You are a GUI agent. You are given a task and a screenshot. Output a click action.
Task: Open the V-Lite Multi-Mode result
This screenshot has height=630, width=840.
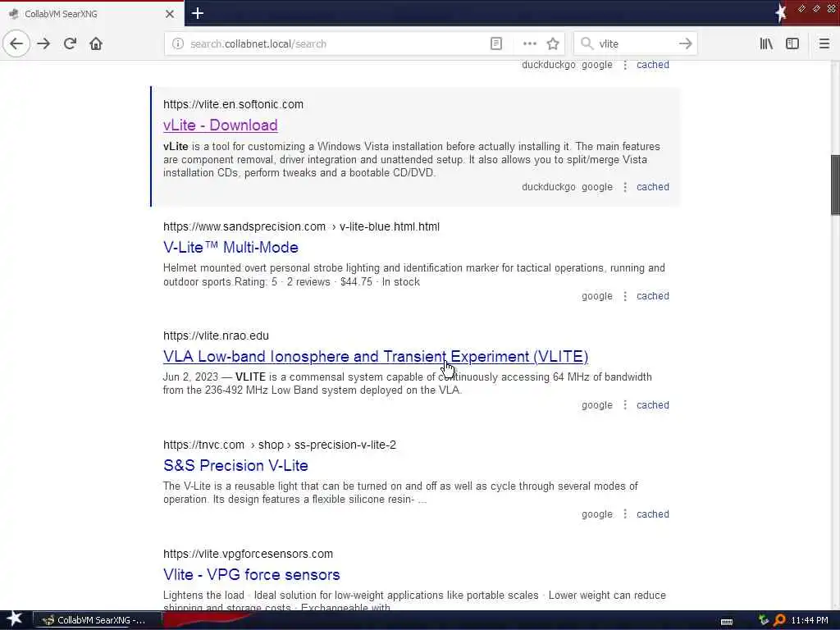231,247
